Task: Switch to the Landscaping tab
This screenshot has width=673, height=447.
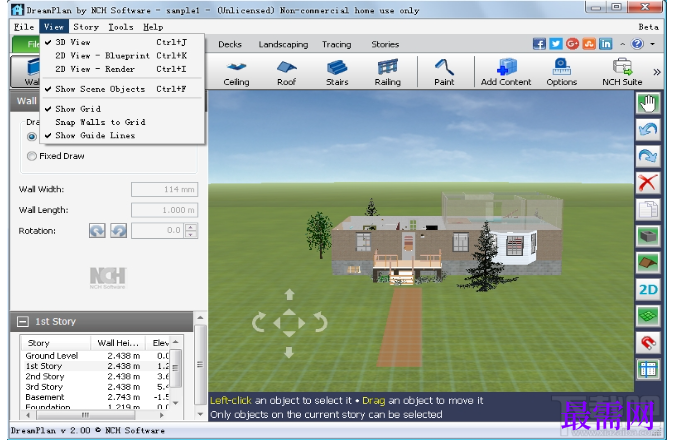Action: point(283,44)
